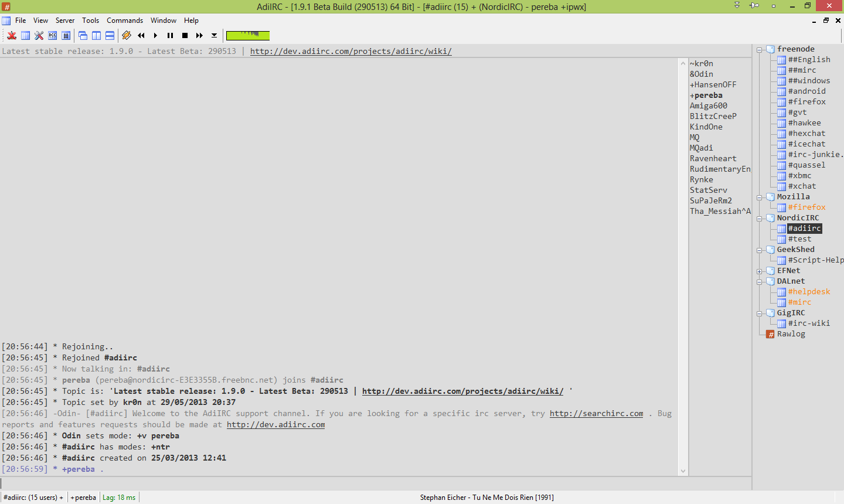Select the #android channel in tree

tap(806, 91)
